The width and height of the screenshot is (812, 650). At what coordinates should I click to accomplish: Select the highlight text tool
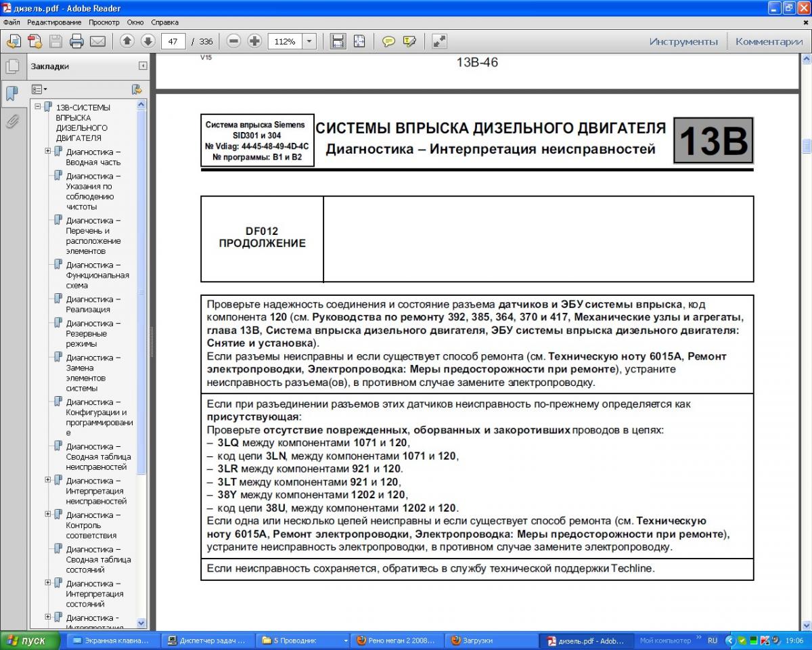coord(409,41)
